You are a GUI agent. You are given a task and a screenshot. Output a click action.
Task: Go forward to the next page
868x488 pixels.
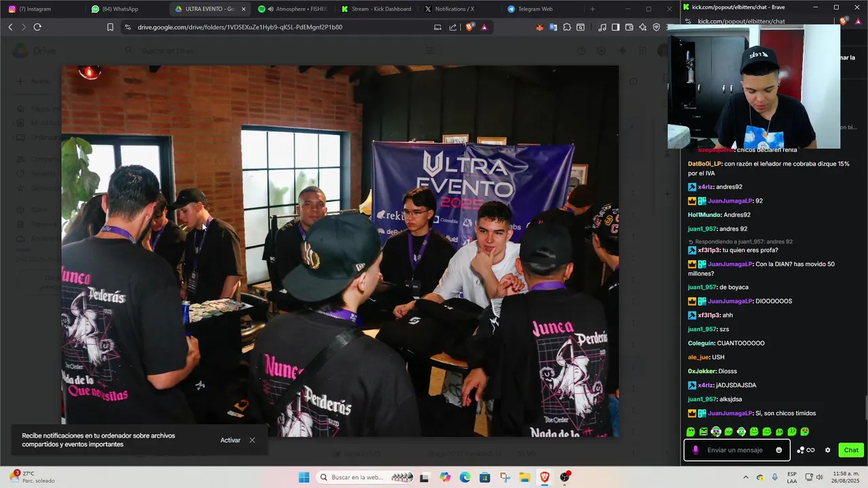(x=23, y=27)
